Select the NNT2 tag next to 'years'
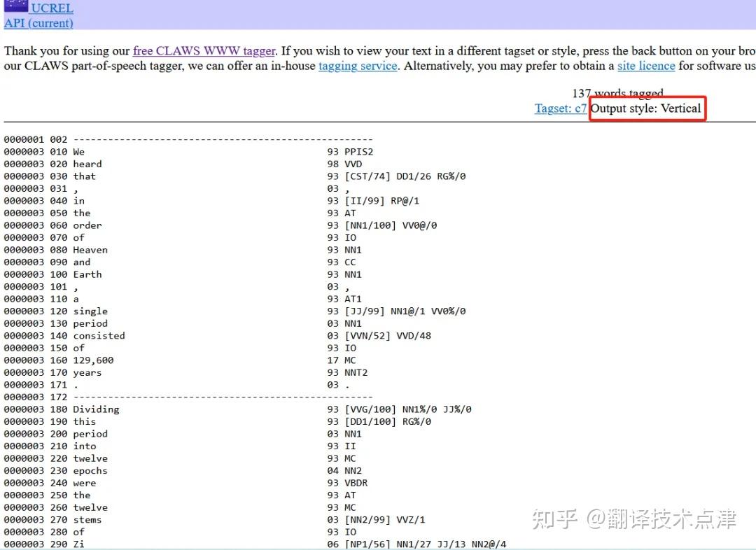 tap(356, 372)
